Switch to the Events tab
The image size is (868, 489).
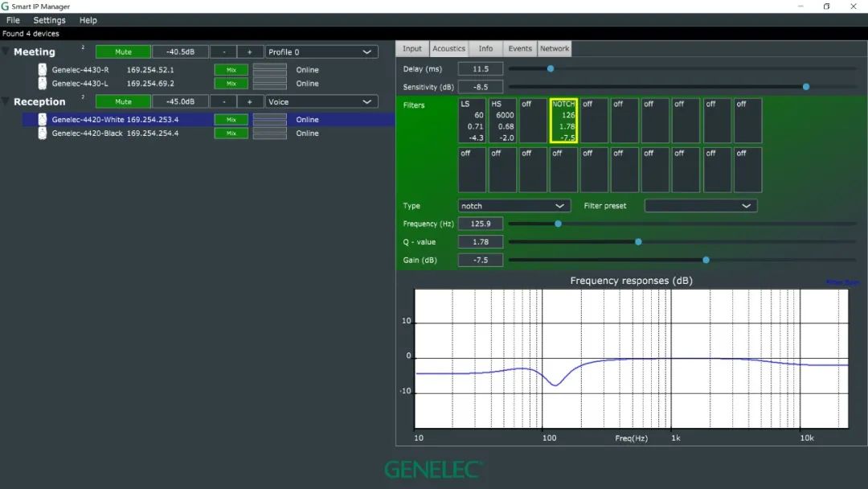(520, 49)
